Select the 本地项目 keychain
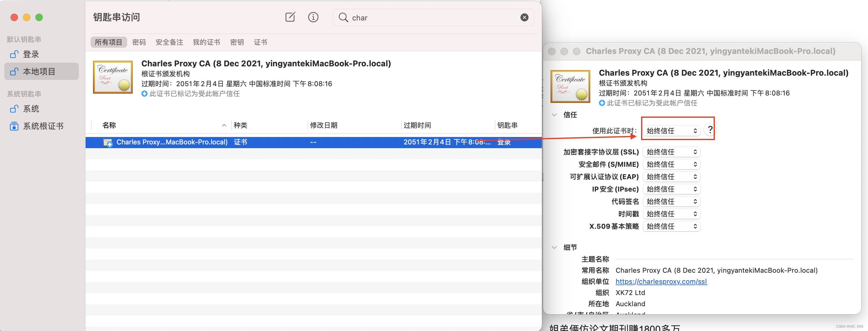 point(42,71)
